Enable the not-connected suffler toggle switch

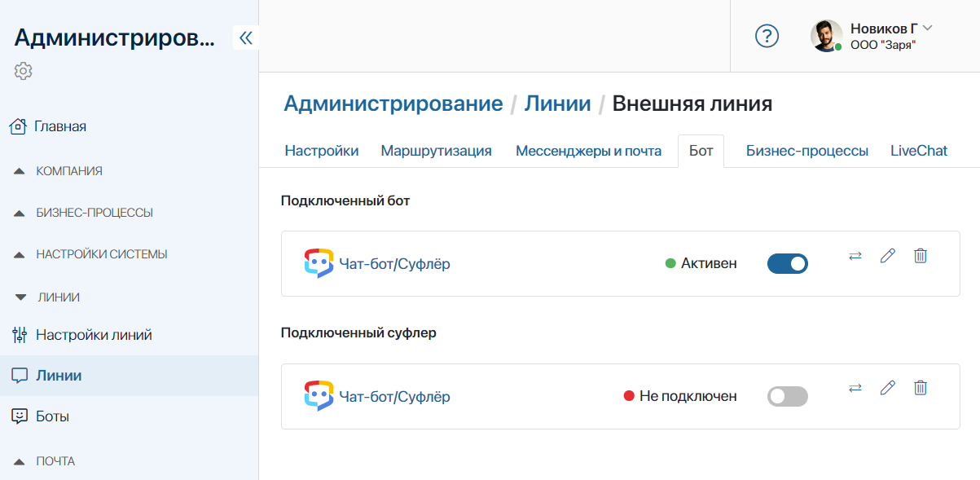(787, 396)
